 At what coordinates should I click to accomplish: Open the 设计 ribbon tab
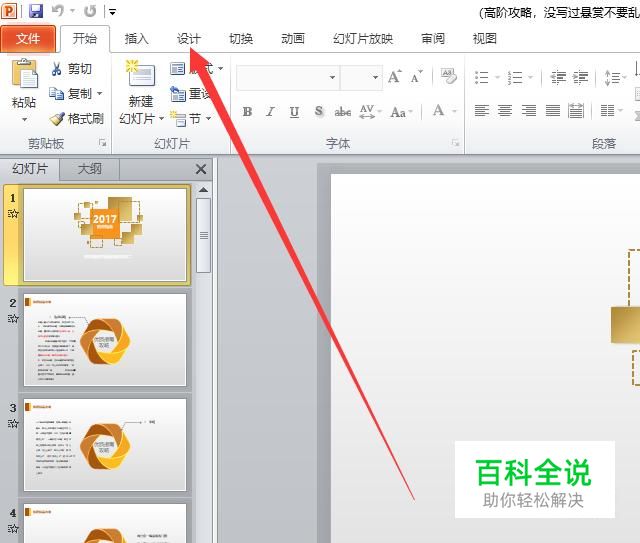pos(189,39)
